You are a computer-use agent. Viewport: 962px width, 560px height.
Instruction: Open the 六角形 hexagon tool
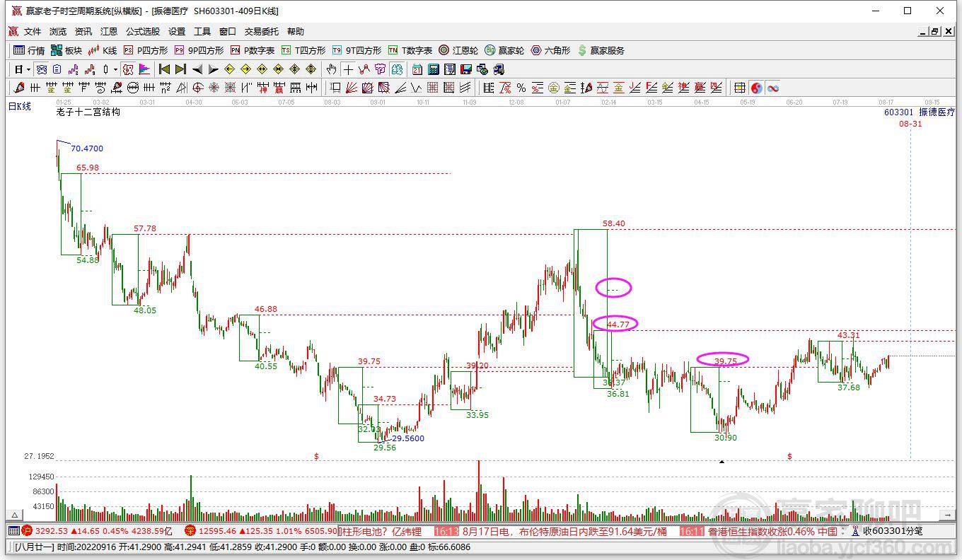(550, 50)
